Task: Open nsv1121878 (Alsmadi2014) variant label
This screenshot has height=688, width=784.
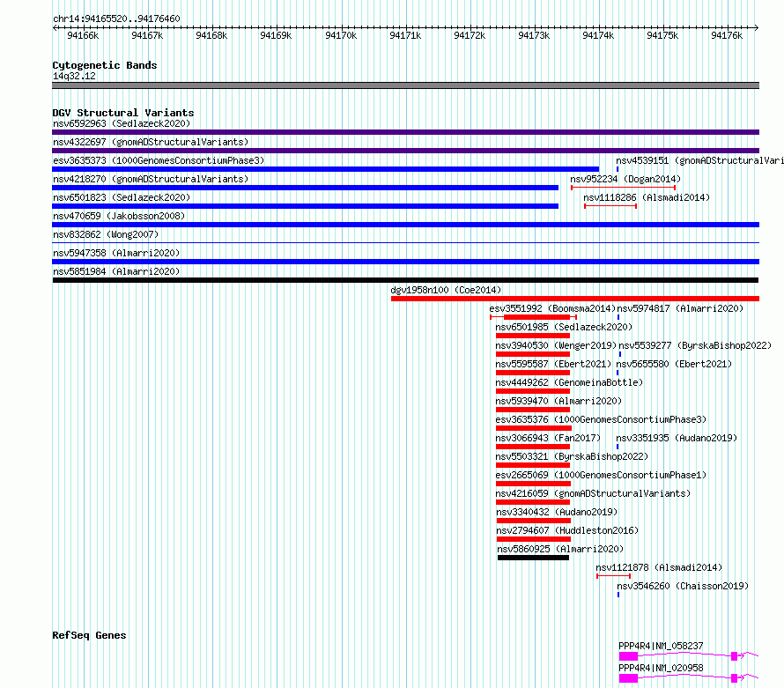Action: 659,567
